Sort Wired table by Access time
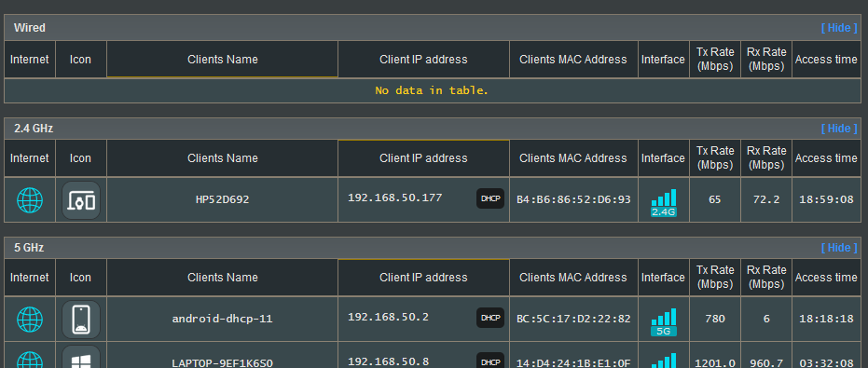Screen dimensions: 868x368 tap(826, 60)
